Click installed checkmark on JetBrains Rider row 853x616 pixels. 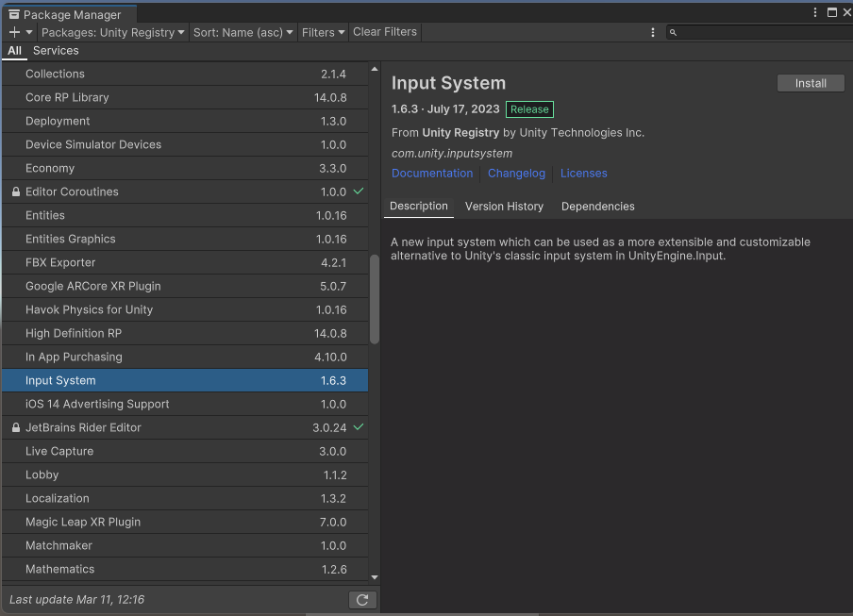[x=359, y=427]
